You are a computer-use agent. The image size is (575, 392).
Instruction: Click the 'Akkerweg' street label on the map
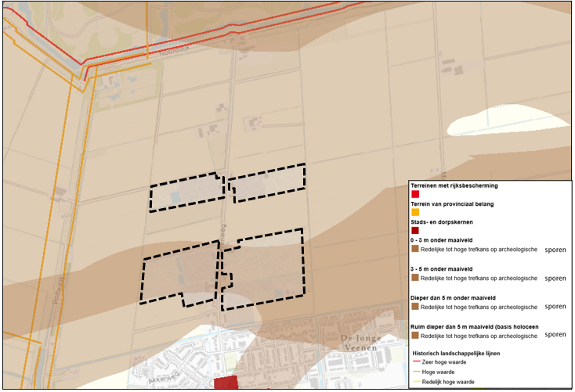(164, 377)
